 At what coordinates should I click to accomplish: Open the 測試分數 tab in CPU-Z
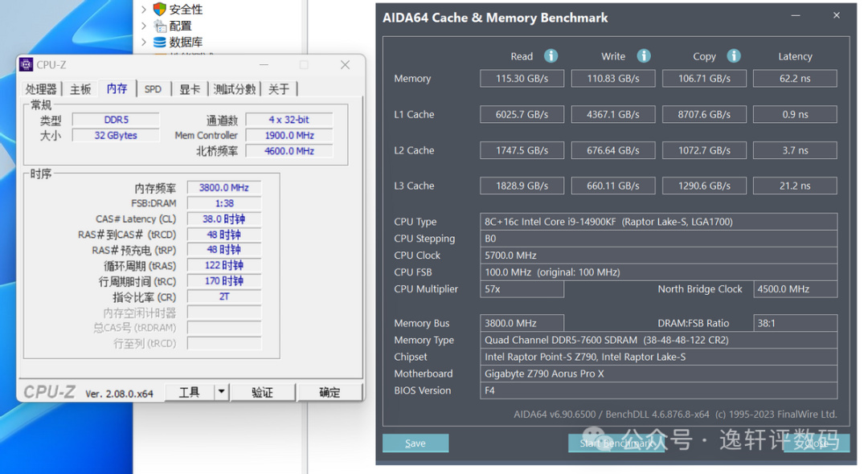(235, 89)
